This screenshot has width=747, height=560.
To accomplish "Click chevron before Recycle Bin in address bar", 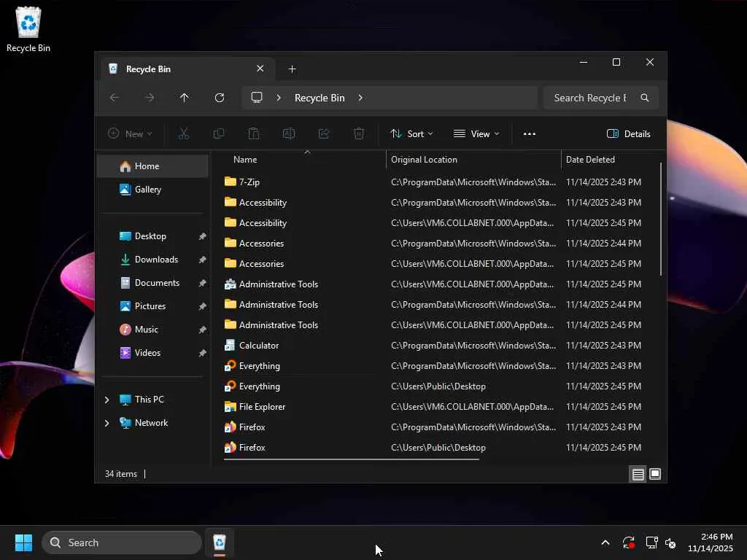I will [x=279, y=98].
